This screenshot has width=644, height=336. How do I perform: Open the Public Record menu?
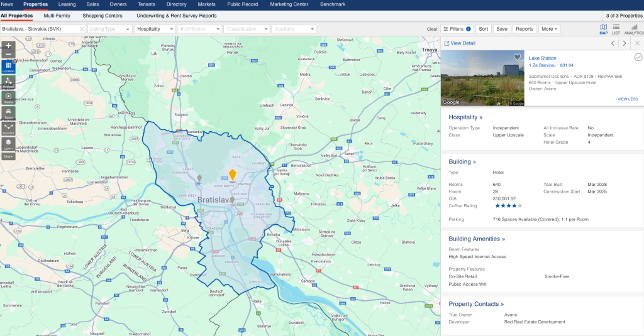coord(243,4)
